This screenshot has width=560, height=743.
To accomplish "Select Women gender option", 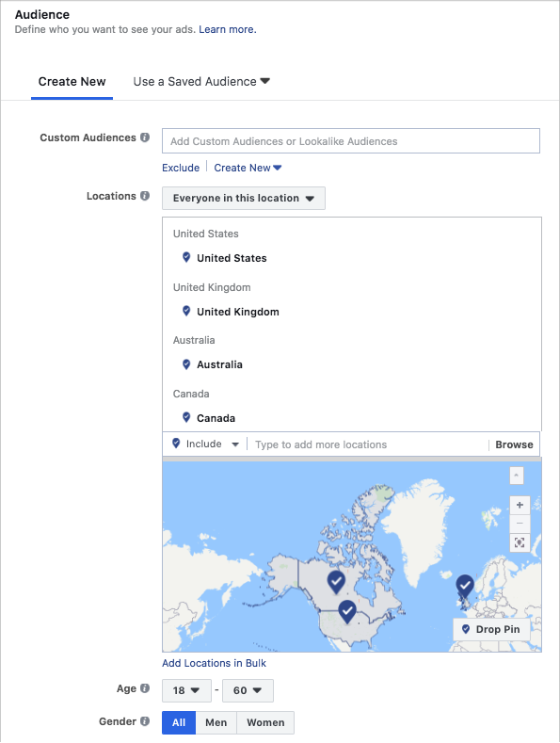I will coord(265,722).
